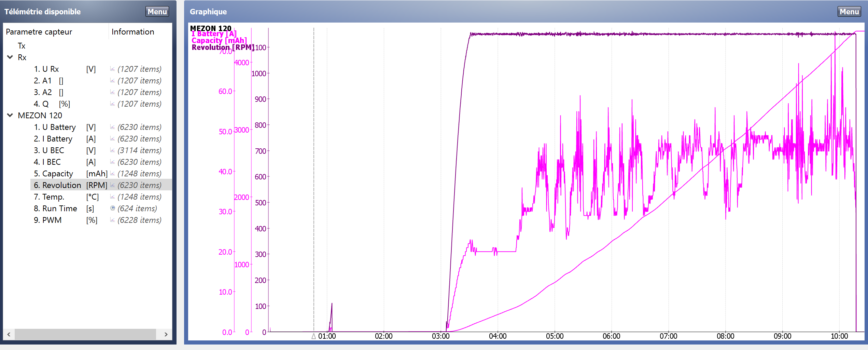868x350 pixels.
Task: Click the graph icon in the Capacity row
Action: coord(112,174)
